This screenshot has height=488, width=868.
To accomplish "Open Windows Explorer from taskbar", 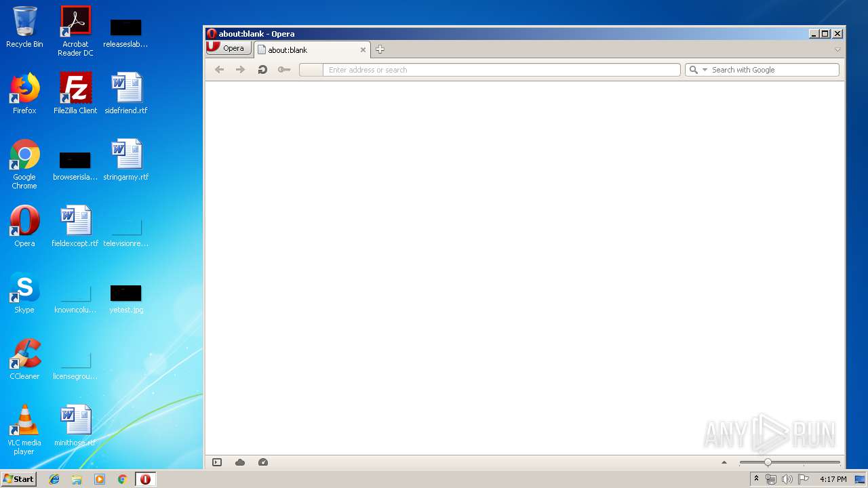I will pyautogui.click(x=77, y=479).
